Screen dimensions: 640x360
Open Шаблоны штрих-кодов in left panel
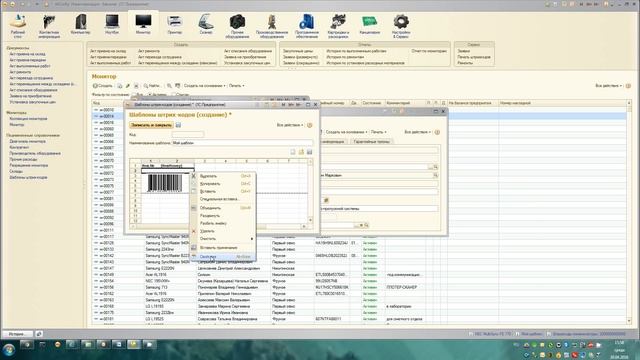tap(28, 178)
